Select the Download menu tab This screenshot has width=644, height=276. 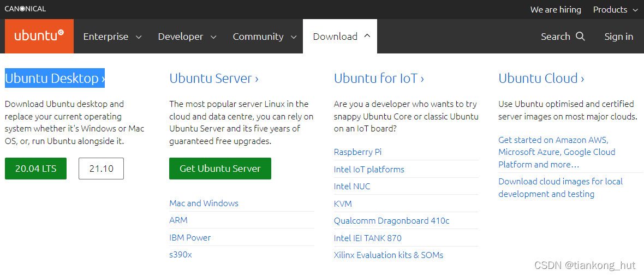pos(340,37)
